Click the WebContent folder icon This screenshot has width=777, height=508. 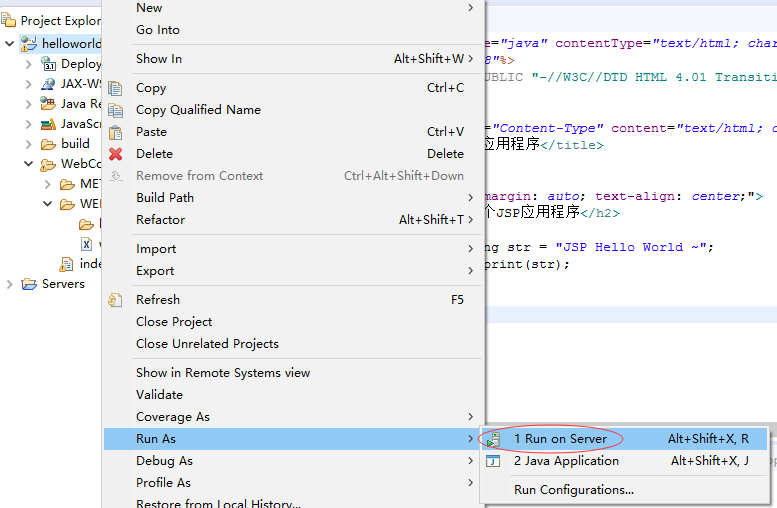coord(48,164)
